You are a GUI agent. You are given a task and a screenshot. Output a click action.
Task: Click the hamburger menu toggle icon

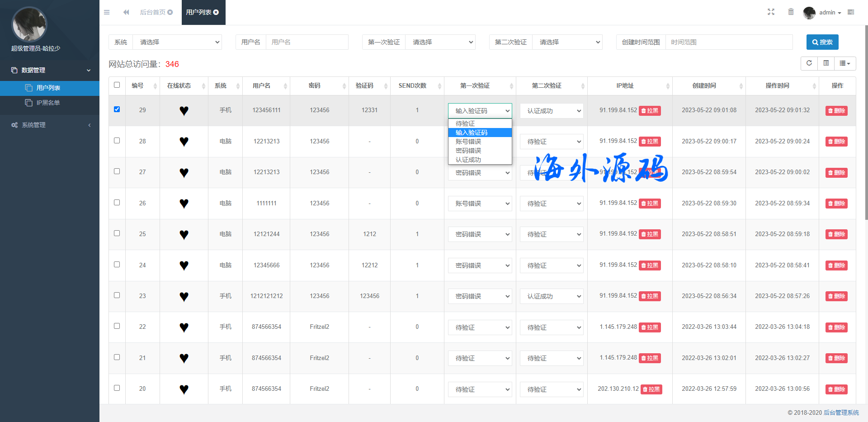point(107,12)
